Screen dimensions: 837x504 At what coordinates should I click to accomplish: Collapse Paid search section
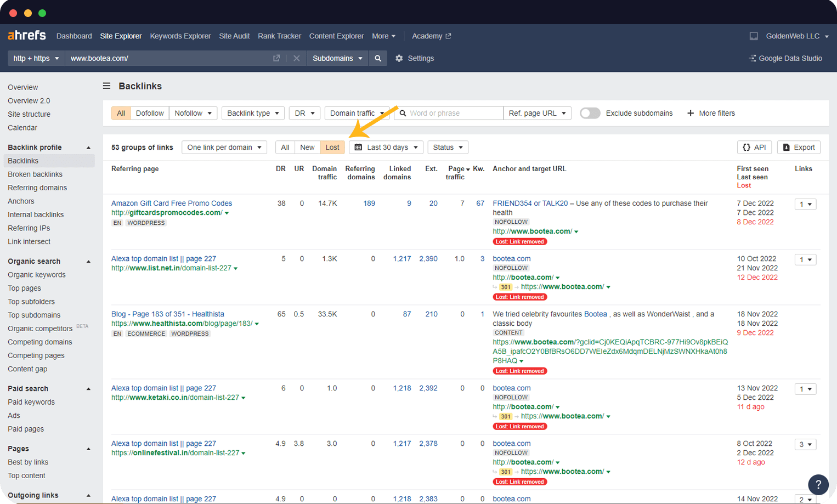(x=88, y=389)
